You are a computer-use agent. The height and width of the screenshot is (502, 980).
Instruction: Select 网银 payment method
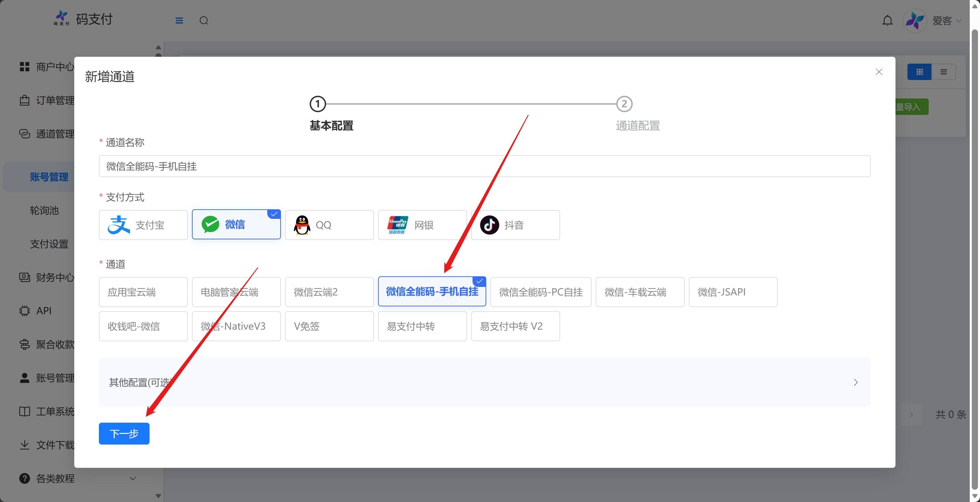click(x=422, y=225)
